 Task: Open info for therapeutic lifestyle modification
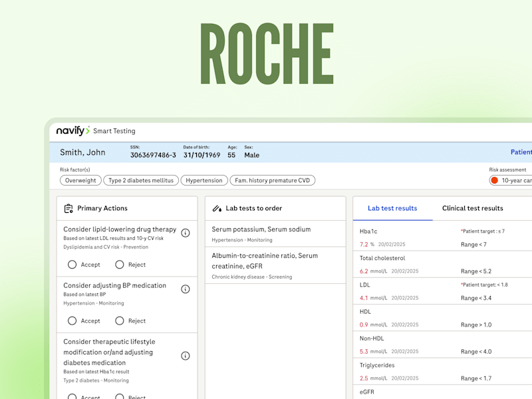pyautogui.click(x=186, y=356)
